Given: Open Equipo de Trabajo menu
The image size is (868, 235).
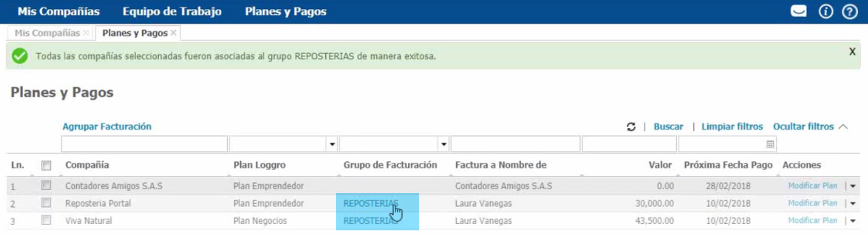Looking at the screenshot, I should [172, 11].
